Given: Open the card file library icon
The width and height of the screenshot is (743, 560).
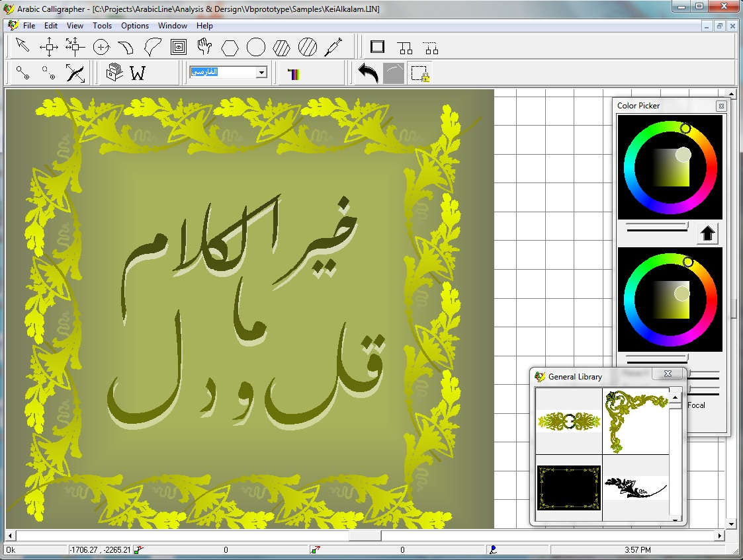Looking at the screenshot, I should click(x=114, y=73).
